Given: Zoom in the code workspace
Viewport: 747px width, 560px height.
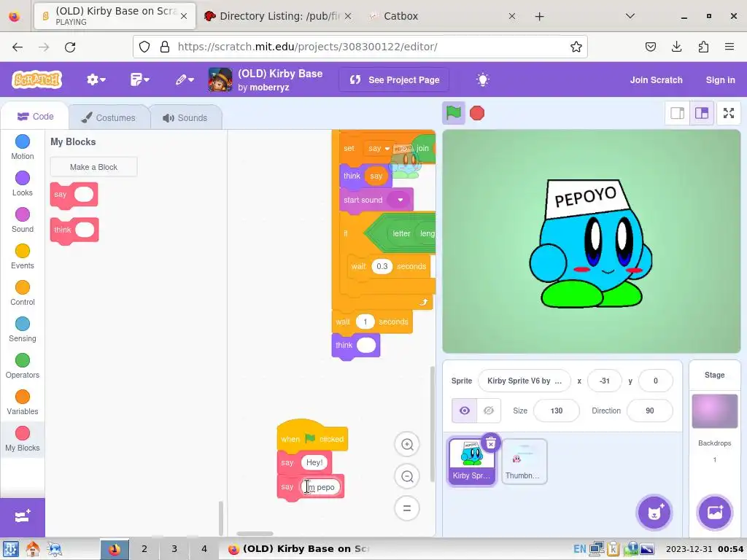Looking at the screenshot, I should 407,444.
